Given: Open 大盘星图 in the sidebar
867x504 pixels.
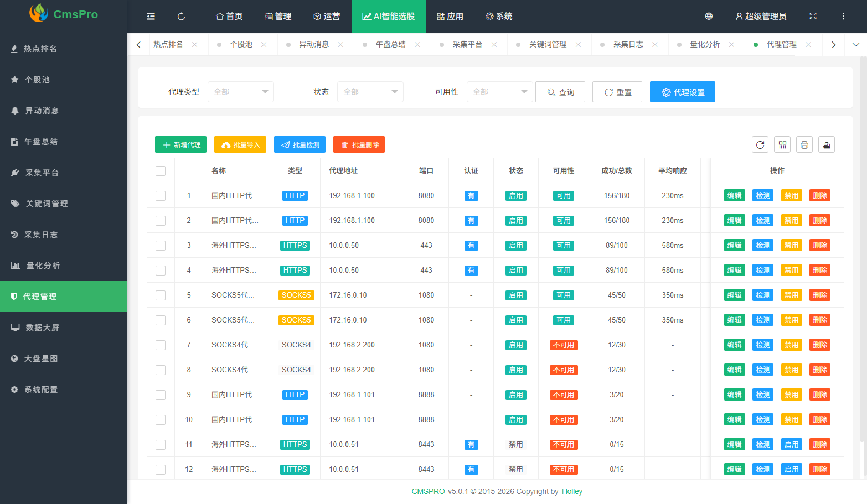Looking at the screenshot, I should point(64,358).
